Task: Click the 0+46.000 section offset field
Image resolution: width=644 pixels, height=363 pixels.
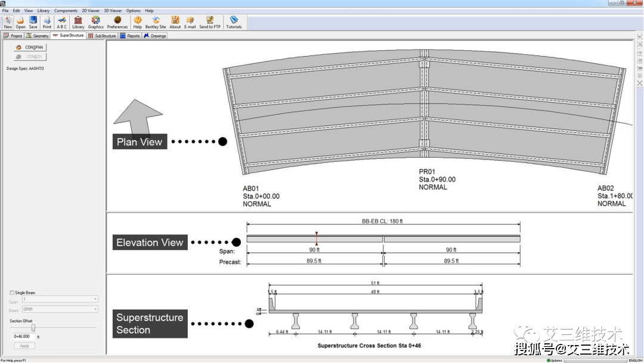Action: pos(23,336)
